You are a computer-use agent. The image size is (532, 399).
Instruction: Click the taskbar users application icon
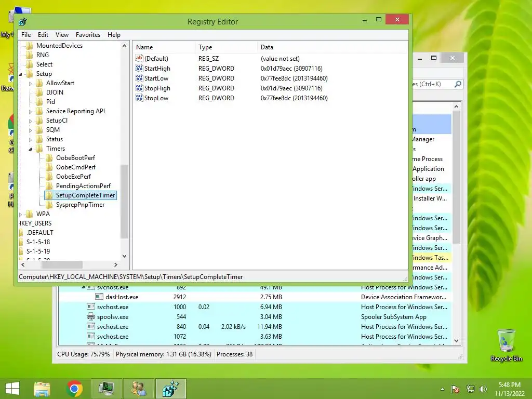[x=139, y=389]
